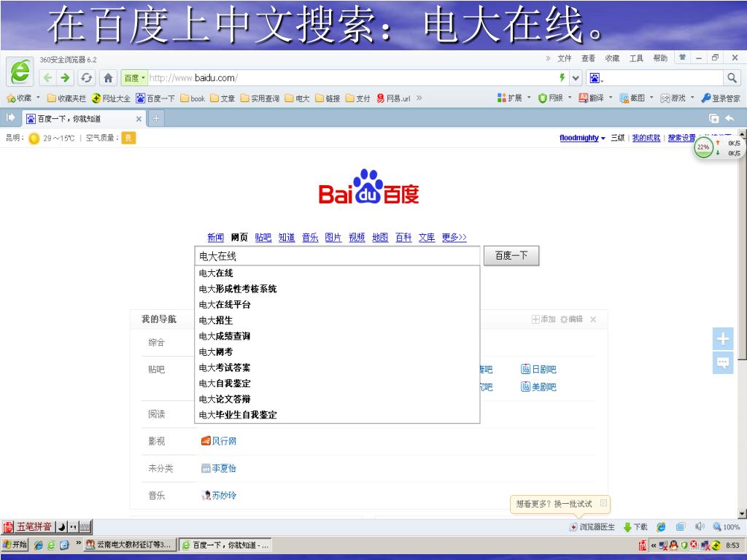Open the 电大 bookmark folder
747x560 pixels.
coord(298,98)
